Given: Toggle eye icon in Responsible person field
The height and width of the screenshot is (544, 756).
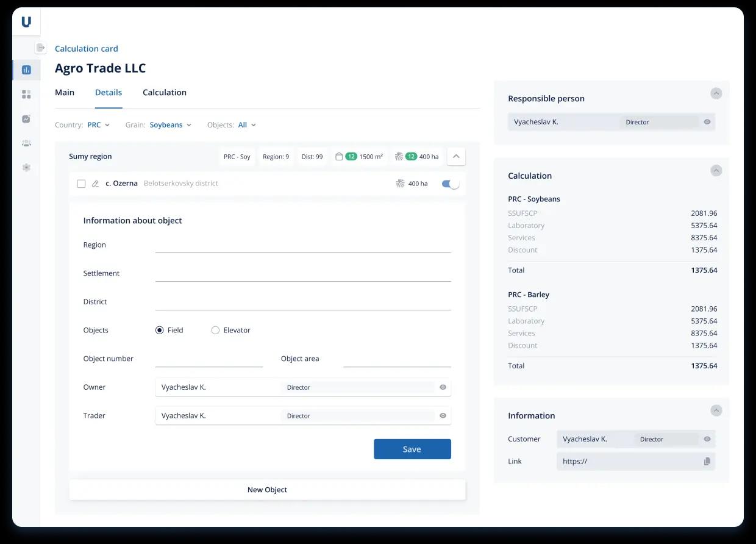Looking at the screenshot, I should pyautogui.click(x=707, y=122).
